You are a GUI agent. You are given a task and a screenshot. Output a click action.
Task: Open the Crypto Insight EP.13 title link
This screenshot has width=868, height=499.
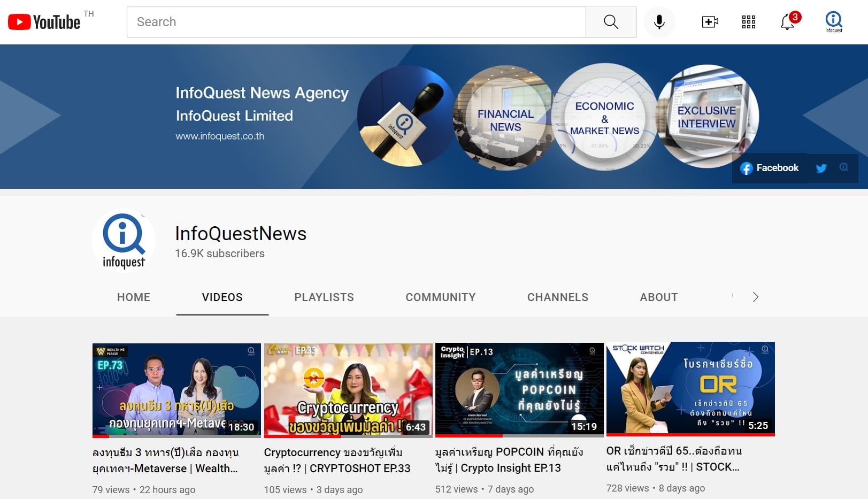pyautogui.click(x=509, y=460)
